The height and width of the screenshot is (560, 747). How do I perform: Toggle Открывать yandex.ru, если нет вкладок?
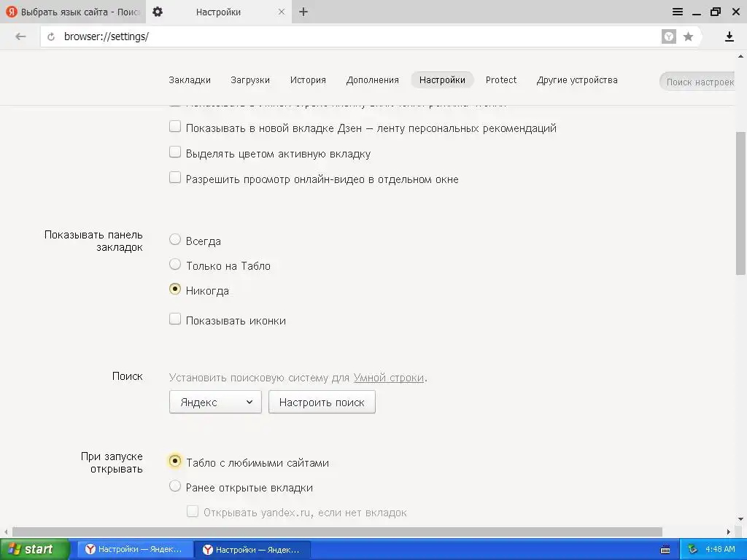click(193, 511)
